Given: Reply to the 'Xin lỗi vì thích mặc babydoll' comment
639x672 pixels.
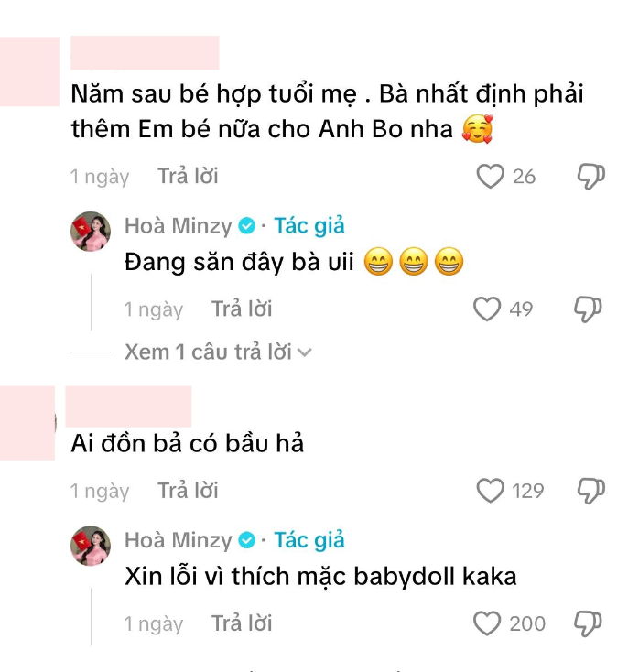Looking at the screenshot, I should (x=242, y=623).
